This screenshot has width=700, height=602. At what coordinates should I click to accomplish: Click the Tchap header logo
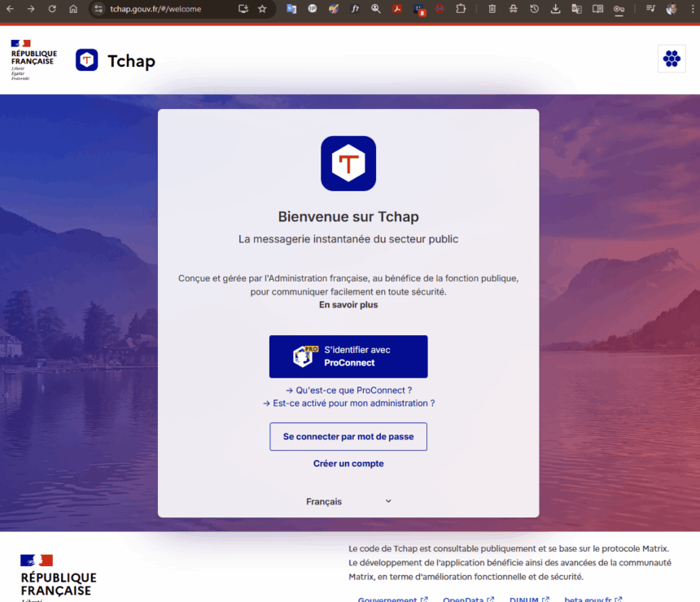click(86, 60)
